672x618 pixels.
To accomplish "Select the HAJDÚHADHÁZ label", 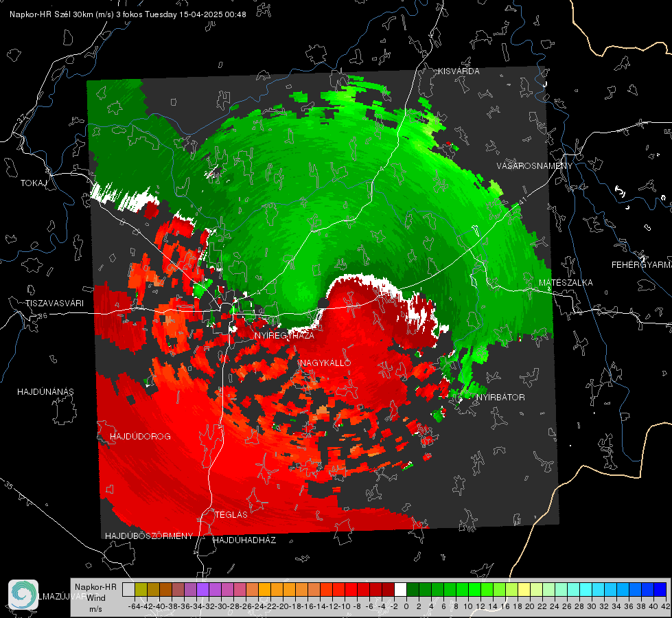I will (x=244, y=540).
